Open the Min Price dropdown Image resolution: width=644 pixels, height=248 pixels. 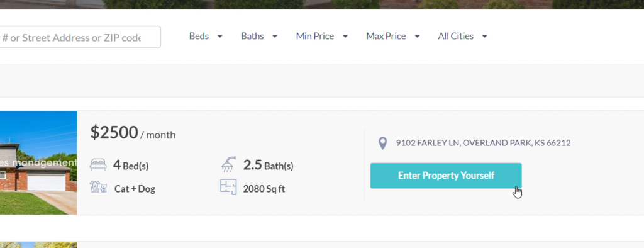pos(322,36)
